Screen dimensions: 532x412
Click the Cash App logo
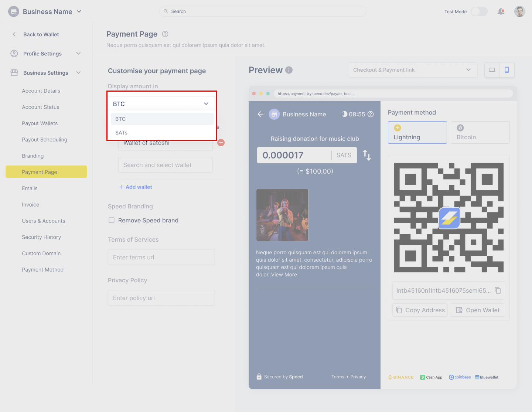431,377
